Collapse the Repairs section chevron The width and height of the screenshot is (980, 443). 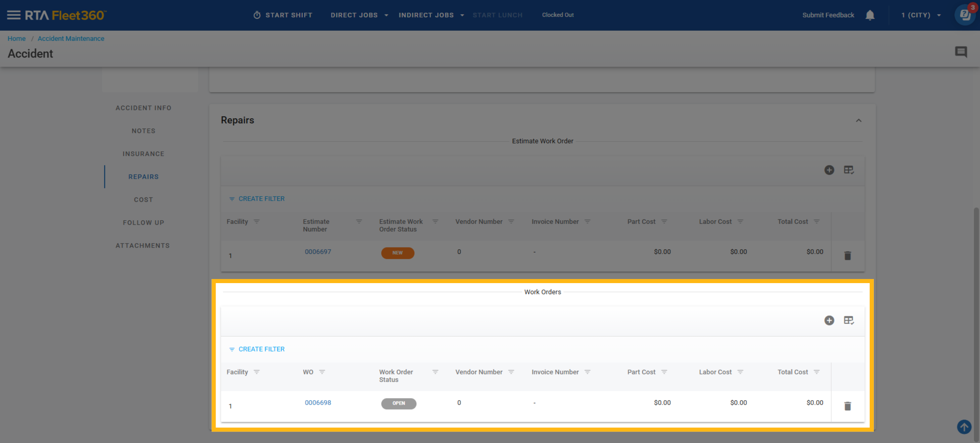pos(859,121)
